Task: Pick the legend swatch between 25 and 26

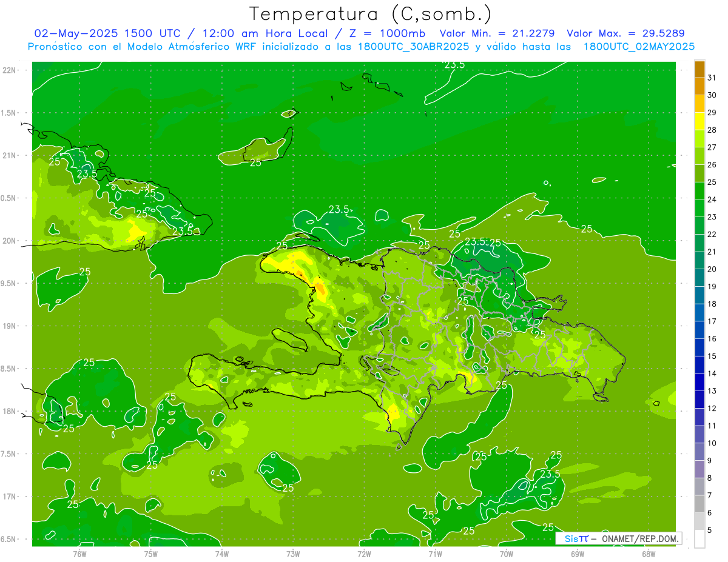Action: point(699,173)
